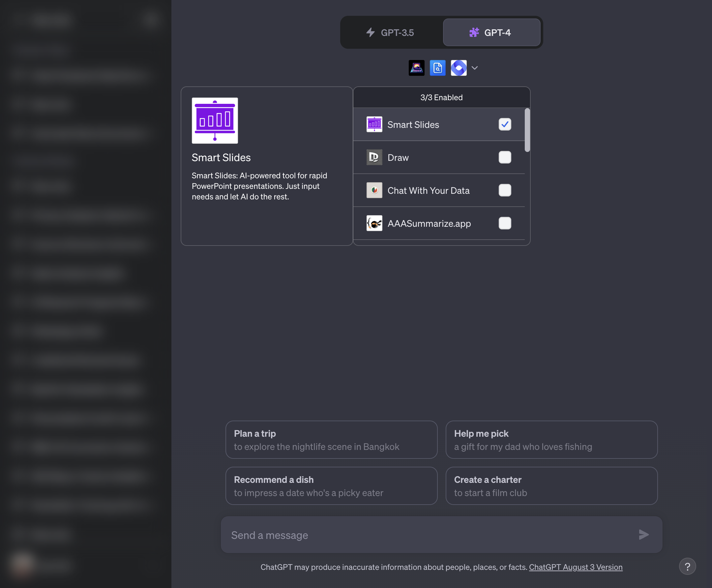Choose the Plan a trip suggestion card
The height and width of the screenshot is (588, 712).
click(331, 440)
